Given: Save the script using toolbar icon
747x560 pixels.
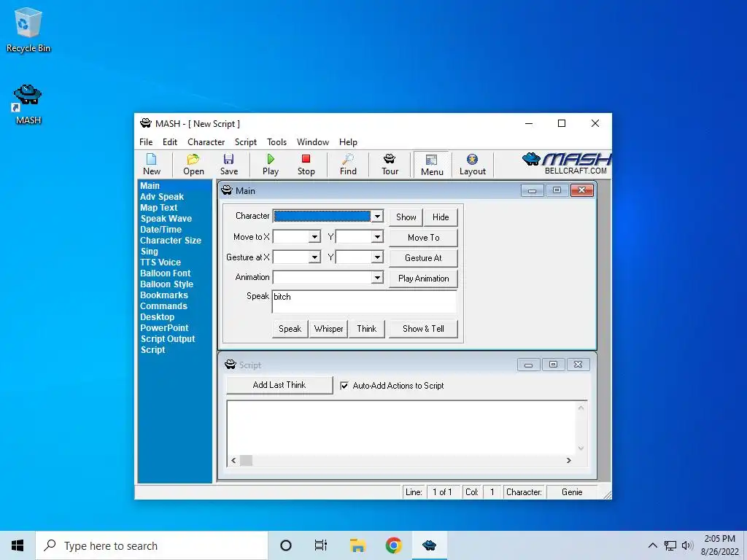Looking at the screenshot, I should coord(228,164).
